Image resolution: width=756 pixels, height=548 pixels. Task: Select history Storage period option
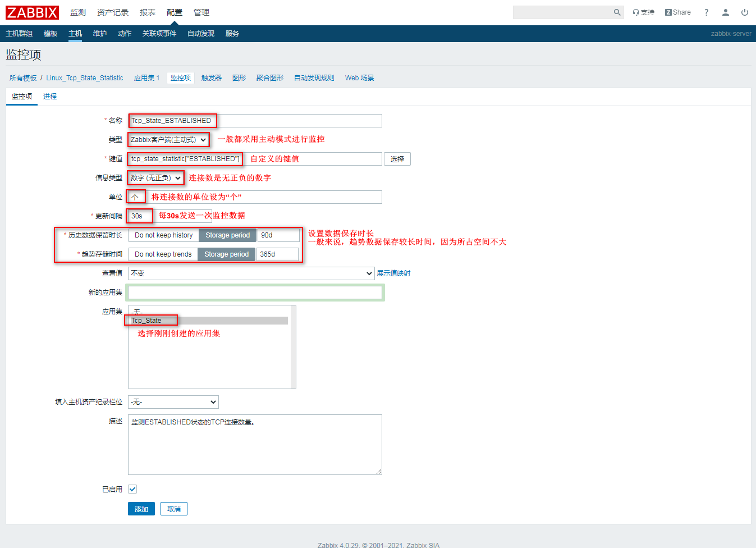(227, 235)
